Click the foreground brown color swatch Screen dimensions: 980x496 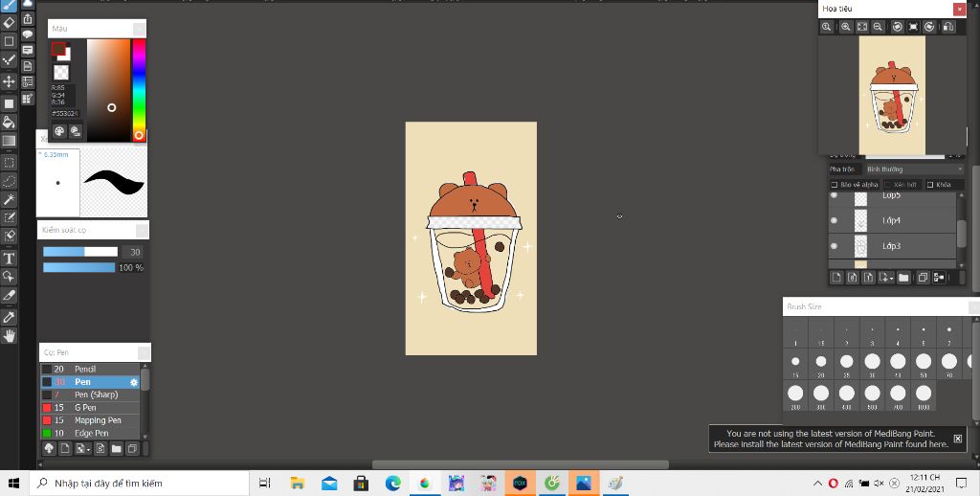pos(58,49)
